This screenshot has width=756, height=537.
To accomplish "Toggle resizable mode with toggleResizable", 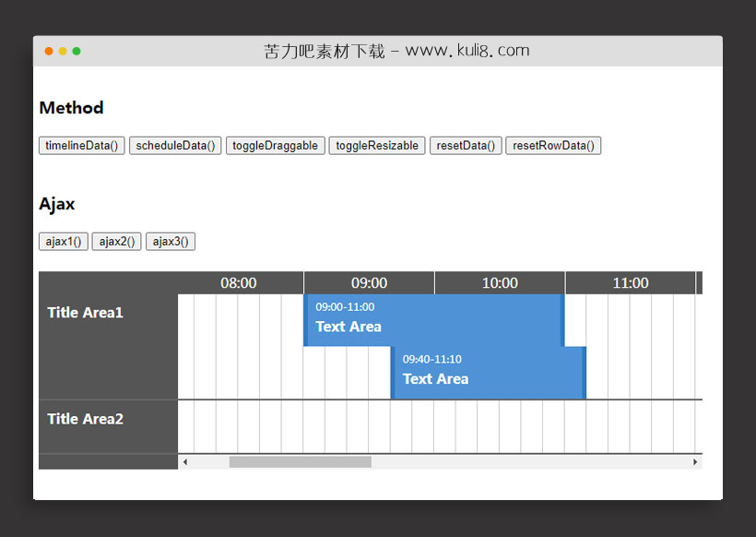I will point(377,146).
